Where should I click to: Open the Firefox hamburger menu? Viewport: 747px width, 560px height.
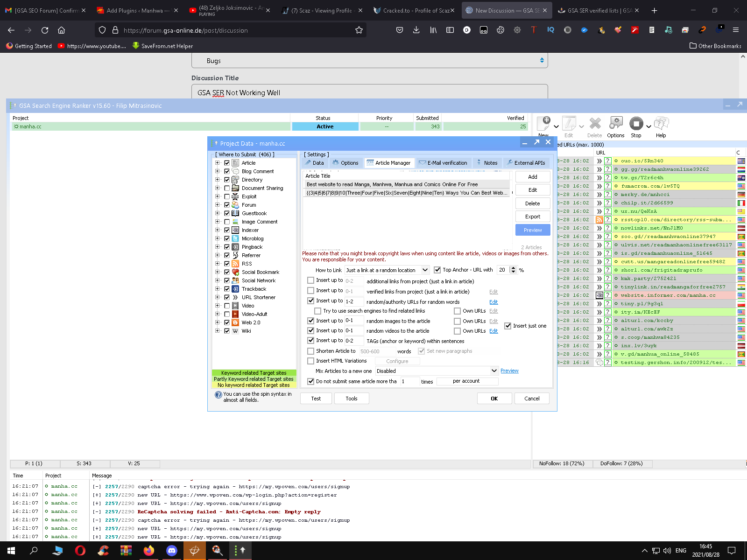tap(736, 30)
